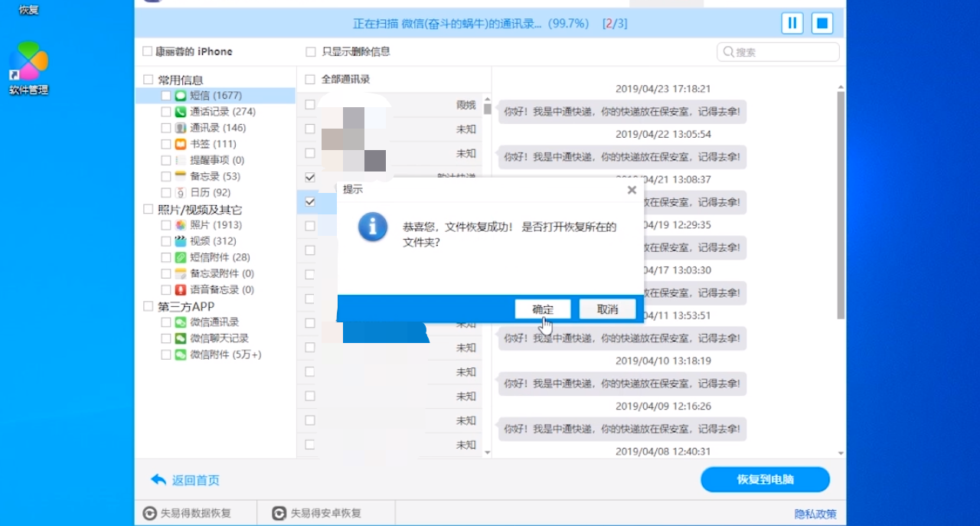980x526 pixels.
Task: Click the 提醒事项 reminders icon
Action: (x=181, y=160)
